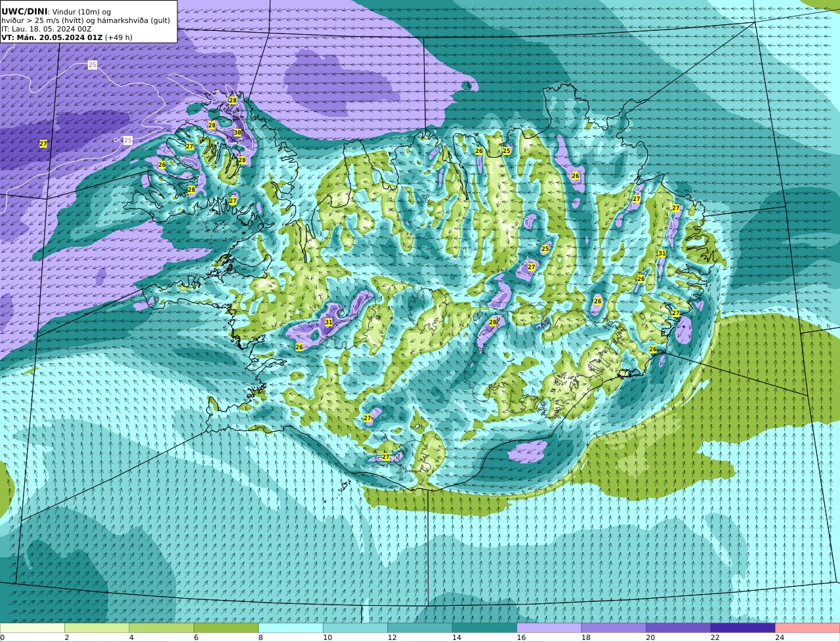Select the 18–20 m/s medium purple legend swatch
Image resolution: width=840 pixels, height=642 pixels.
coord(614,628)
